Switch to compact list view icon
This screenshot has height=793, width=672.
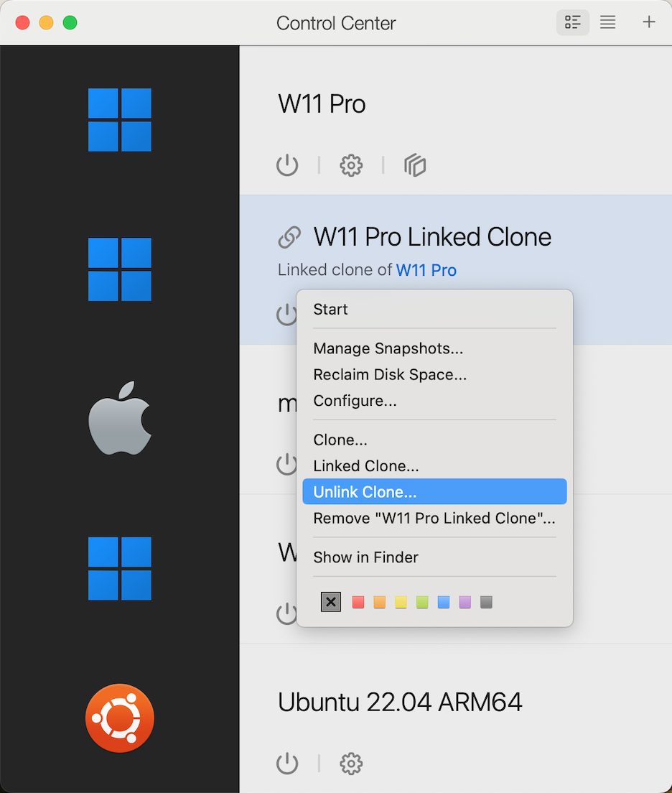pos(608,22)
